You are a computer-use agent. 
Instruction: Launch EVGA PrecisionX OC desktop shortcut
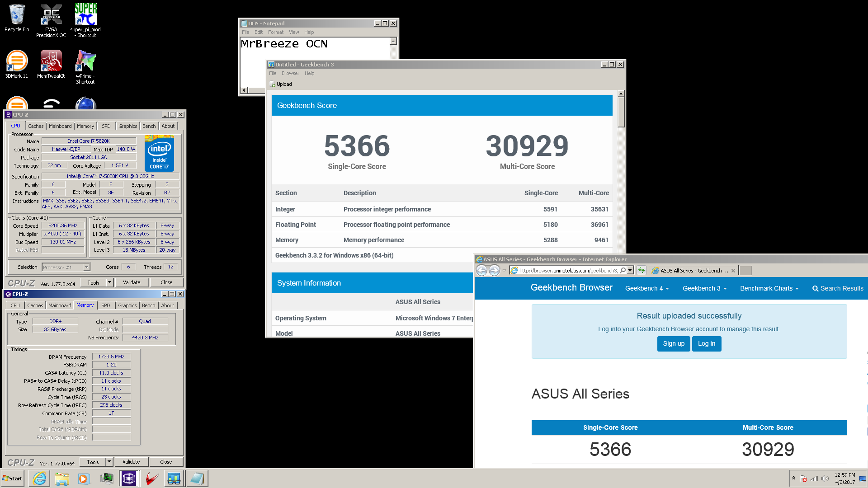[51, 20]
